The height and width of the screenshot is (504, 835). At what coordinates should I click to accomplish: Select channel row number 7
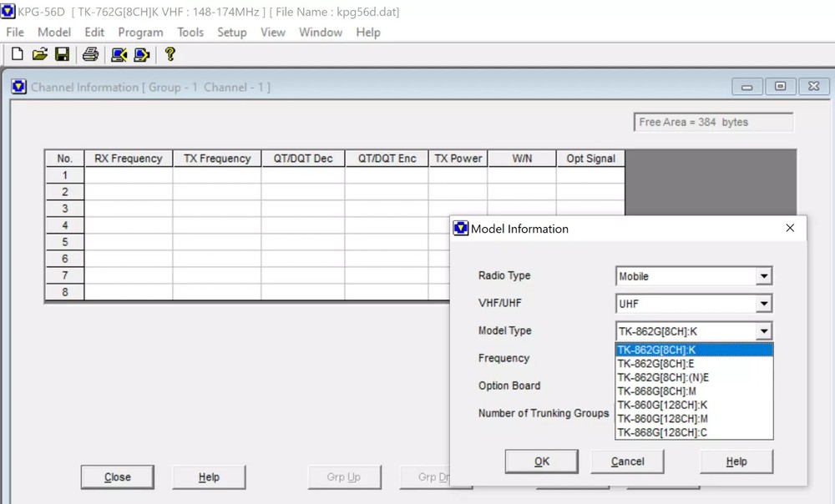click(x=65, y=275)
